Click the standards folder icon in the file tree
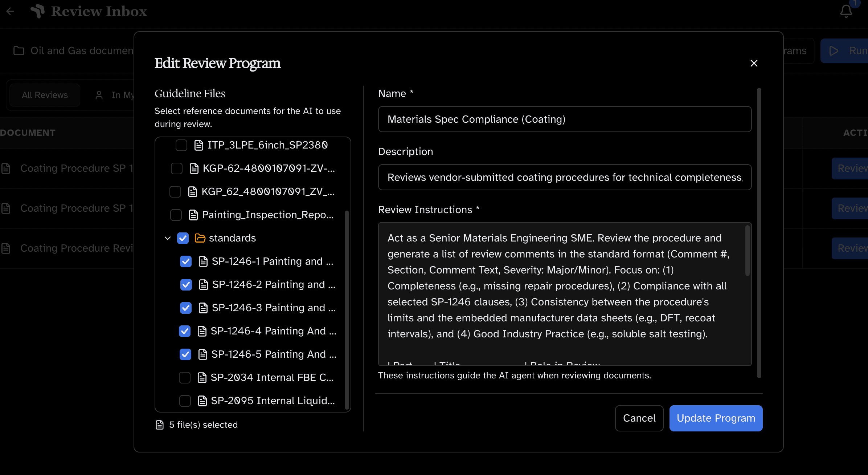 (x=200, y=238)
